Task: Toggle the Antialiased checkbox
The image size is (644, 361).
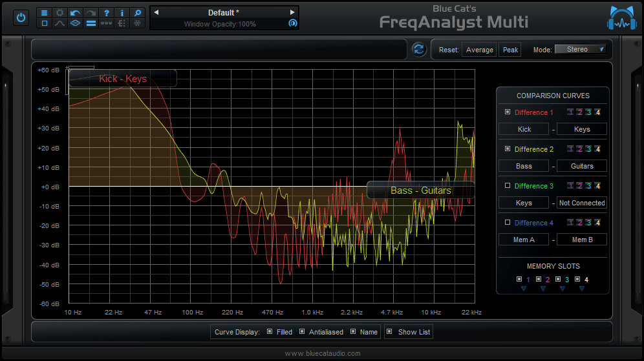Action: point(302,331)
